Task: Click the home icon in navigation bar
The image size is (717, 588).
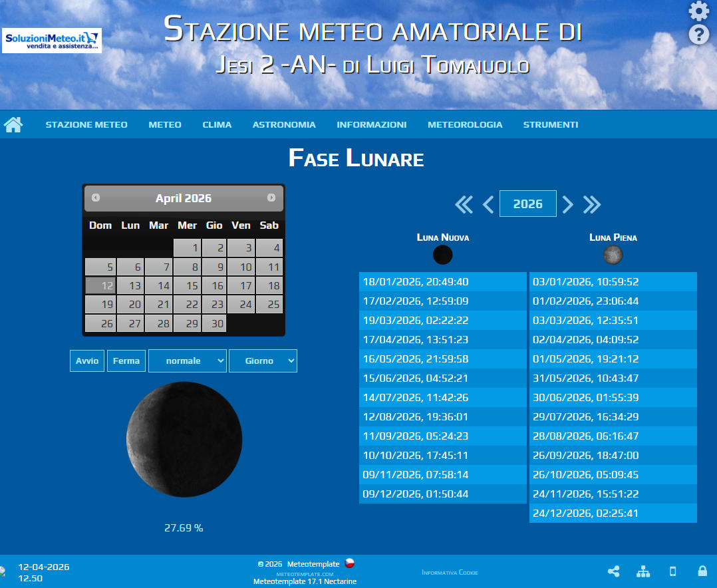Action: (13, 124)
